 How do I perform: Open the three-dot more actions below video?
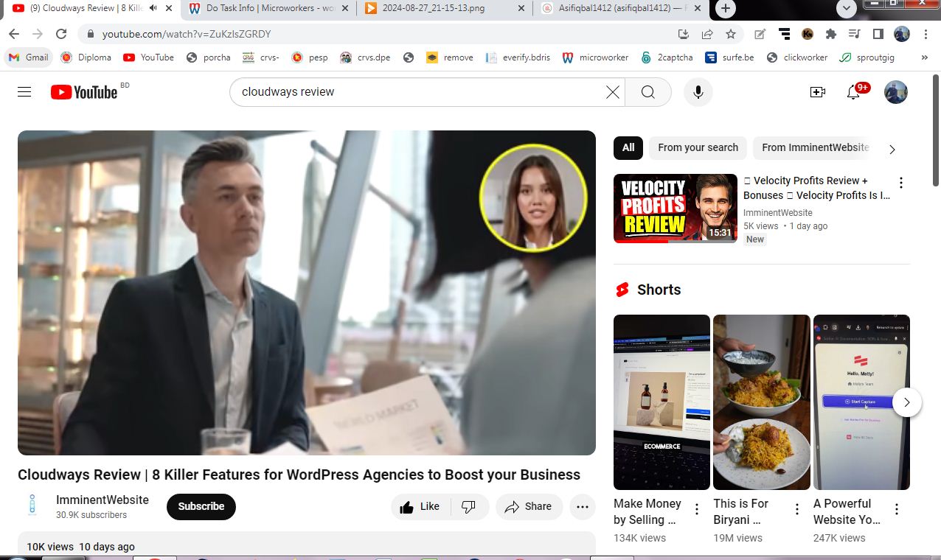[x=582, y=507]
